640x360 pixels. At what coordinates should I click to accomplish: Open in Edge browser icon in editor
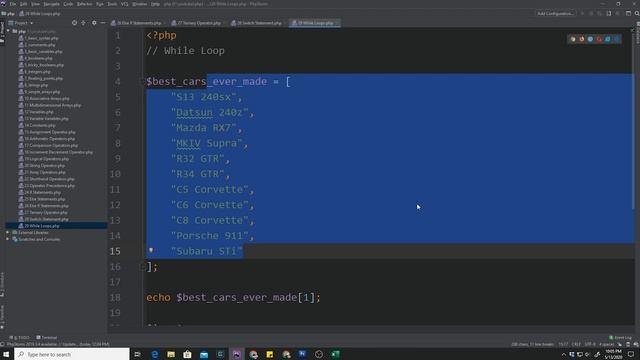617,39
